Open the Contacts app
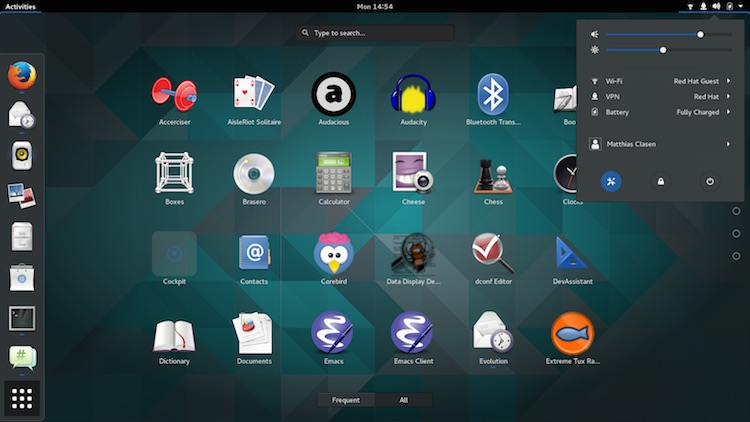Screen dimensions: 750x422 coord(254,259)
